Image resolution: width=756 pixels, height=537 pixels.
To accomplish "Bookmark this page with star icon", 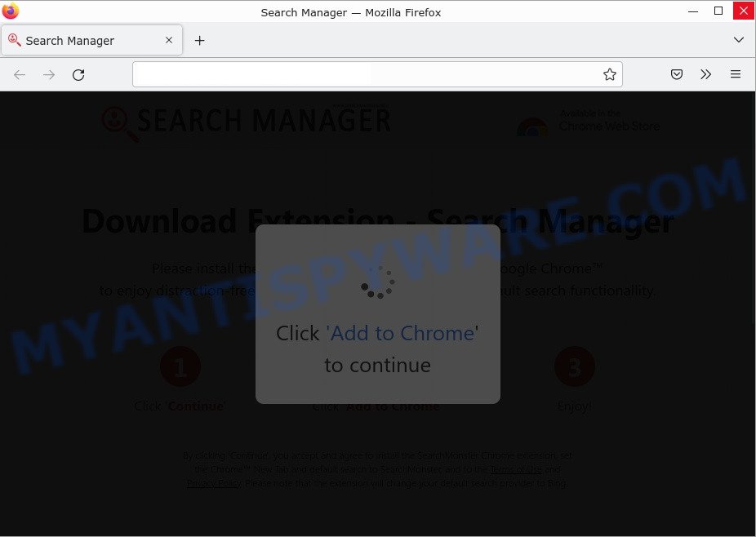I will tap(609, 74).
